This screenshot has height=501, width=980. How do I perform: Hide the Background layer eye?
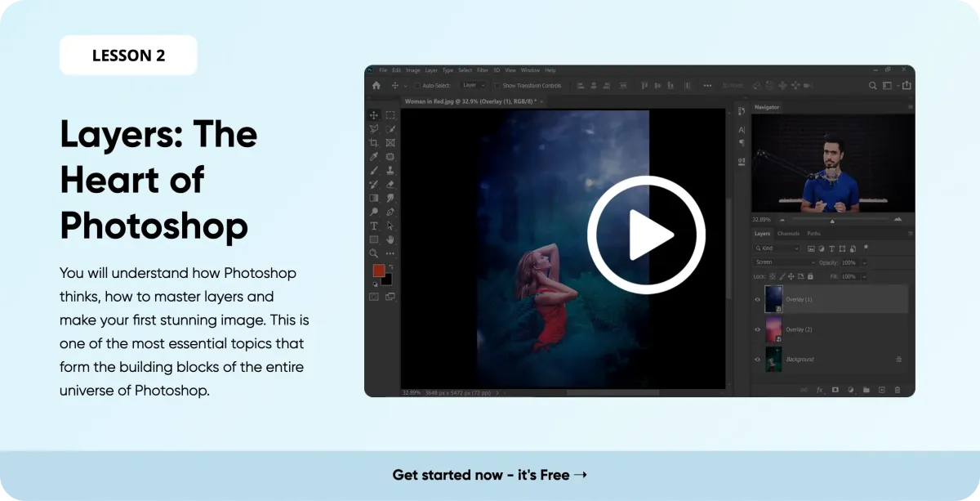click(758, 360)
